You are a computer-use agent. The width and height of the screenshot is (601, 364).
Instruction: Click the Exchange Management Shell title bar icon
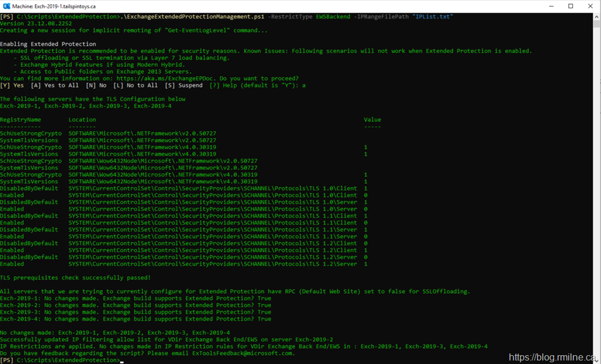click(7, 6)
